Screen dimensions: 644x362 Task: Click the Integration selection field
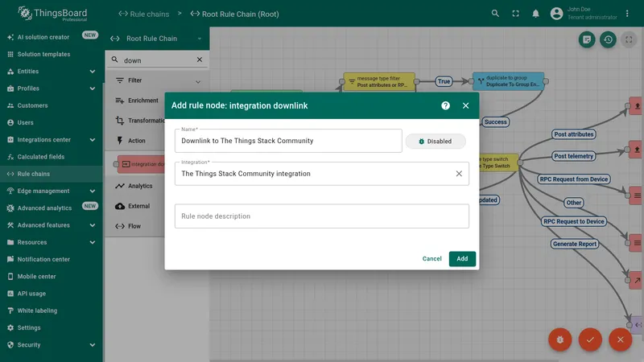point(321,174)
